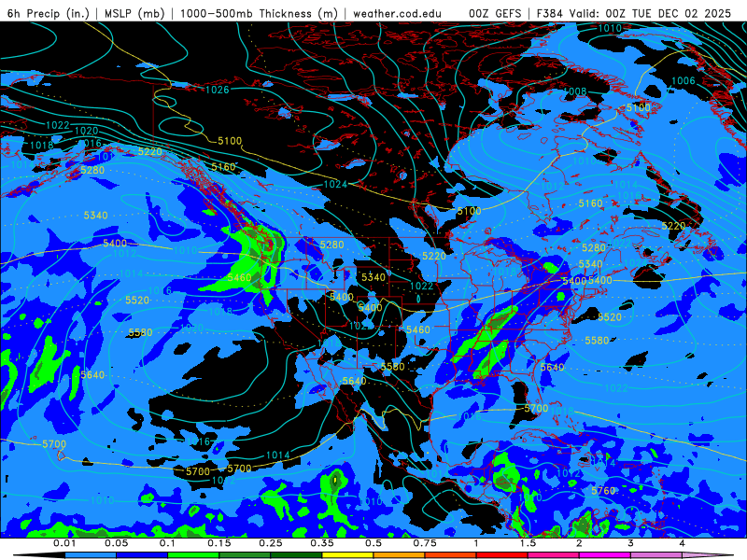Click the '00Z GEFS' model run label
The height and width of the screenshot is (560, 747).
pyautogui.click(x=495, y=13)
